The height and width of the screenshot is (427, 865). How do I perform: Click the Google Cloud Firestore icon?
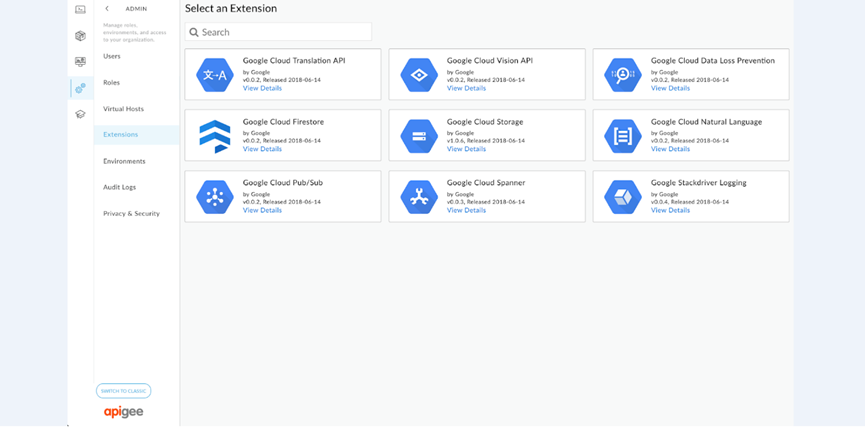click(215, 136)
